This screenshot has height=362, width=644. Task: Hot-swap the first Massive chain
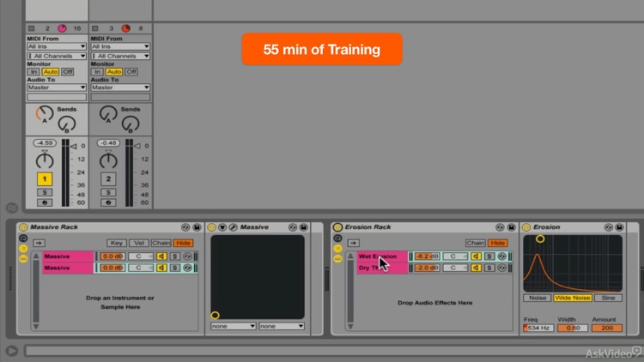(188, 256)
